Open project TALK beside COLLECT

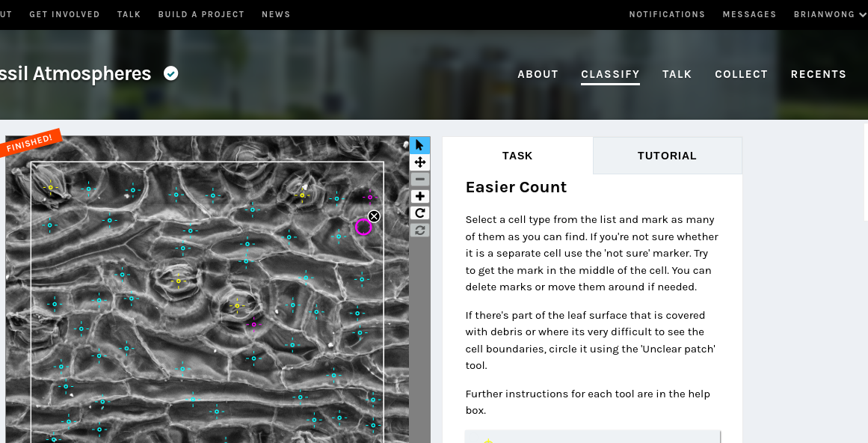(677, 74)
